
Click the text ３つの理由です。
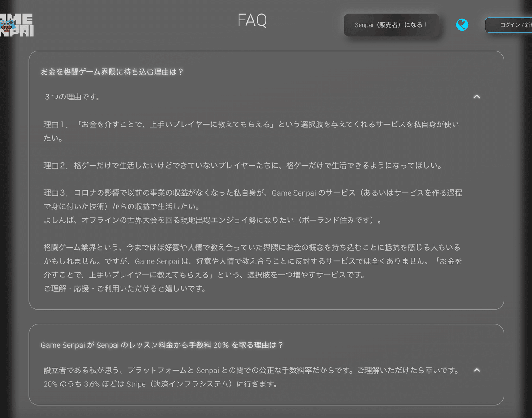[72, 97]
